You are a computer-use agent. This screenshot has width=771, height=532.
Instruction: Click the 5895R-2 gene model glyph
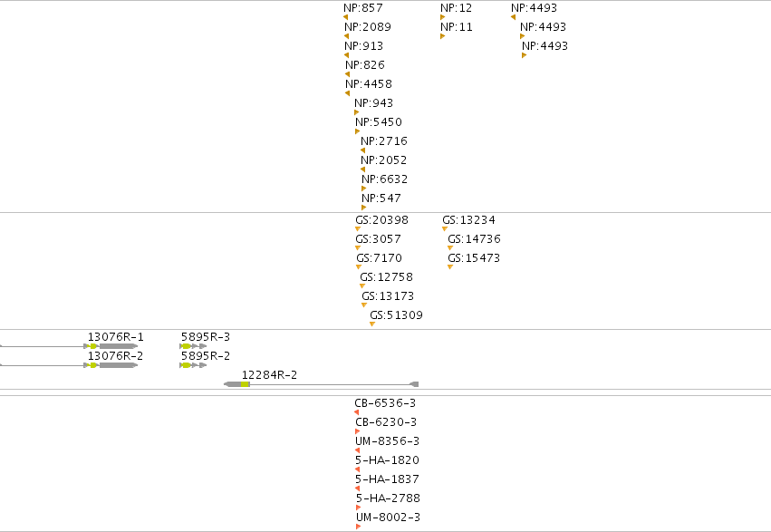coord(193,365)
